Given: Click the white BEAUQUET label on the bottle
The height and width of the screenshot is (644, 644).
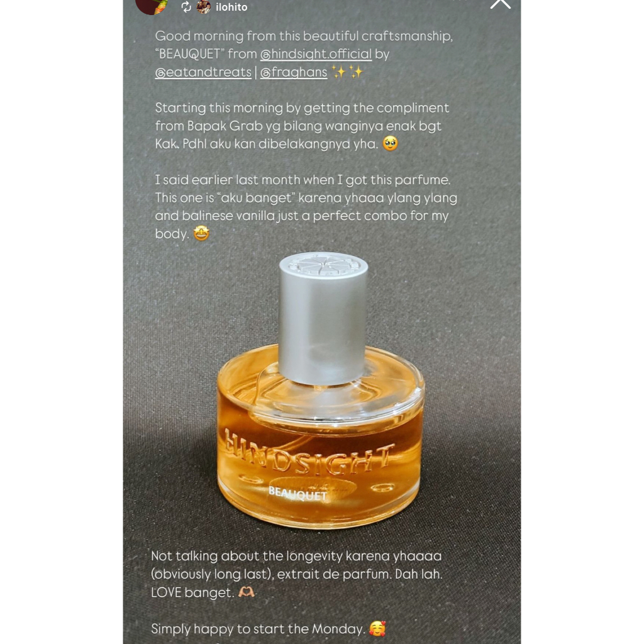Looking at the screenshot, I should pyautogui.click(x=297, y=493).
